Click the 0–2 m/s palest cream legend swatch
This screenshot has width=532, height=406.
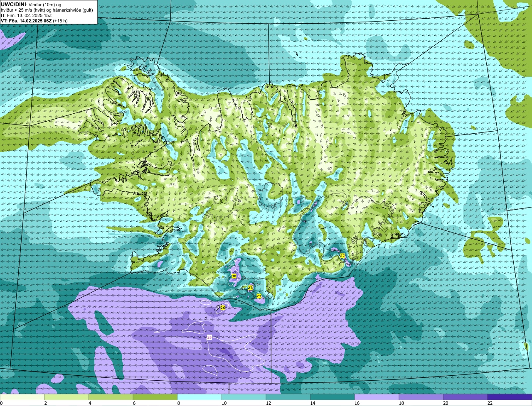[x=22, y=397]
